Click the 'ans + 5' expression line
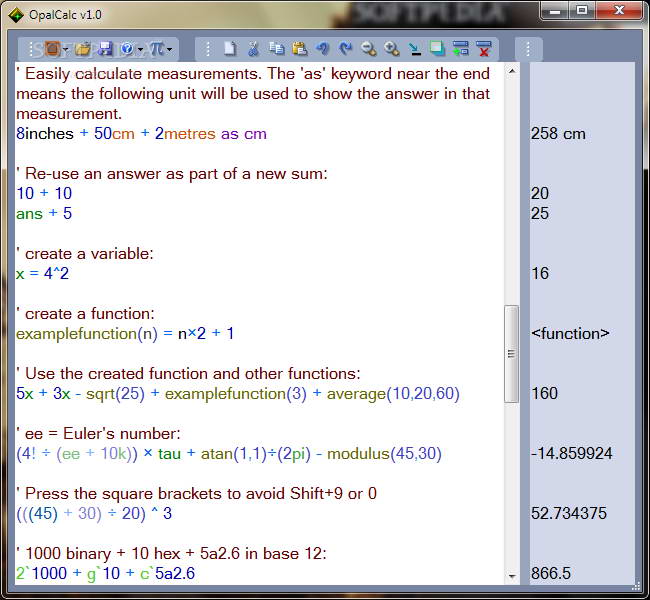 44,213
